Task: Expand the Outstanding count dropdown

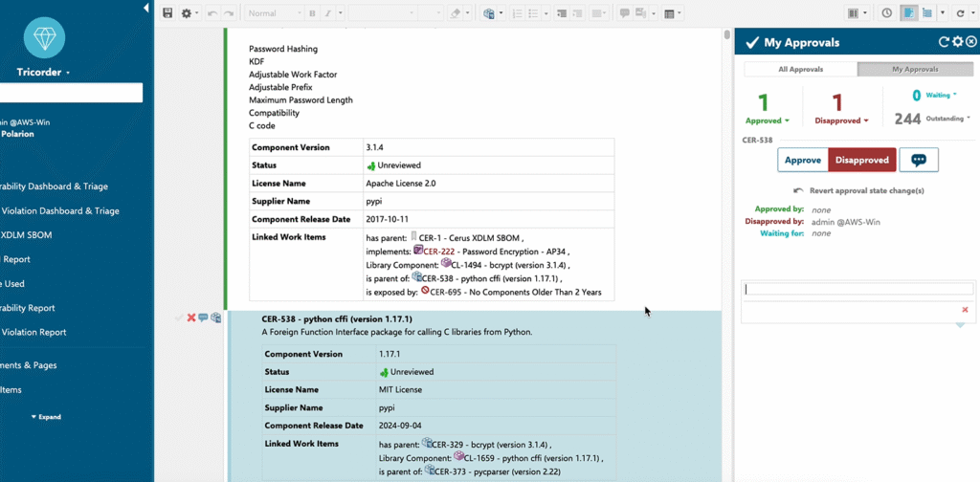Action: (947, 119)
